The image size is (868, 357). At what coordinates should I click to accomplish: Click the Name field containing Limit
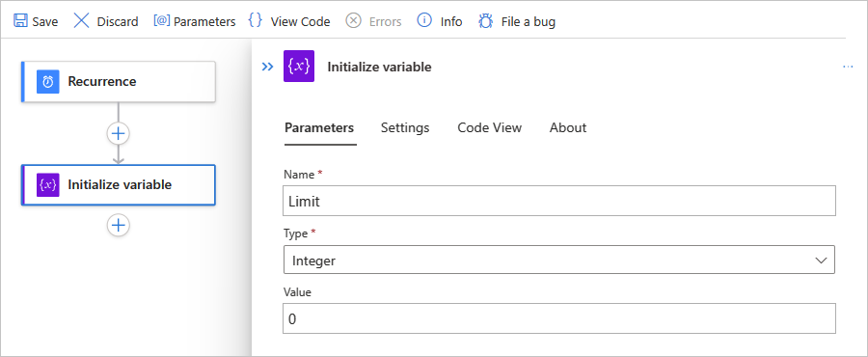[x=559, y=201]
